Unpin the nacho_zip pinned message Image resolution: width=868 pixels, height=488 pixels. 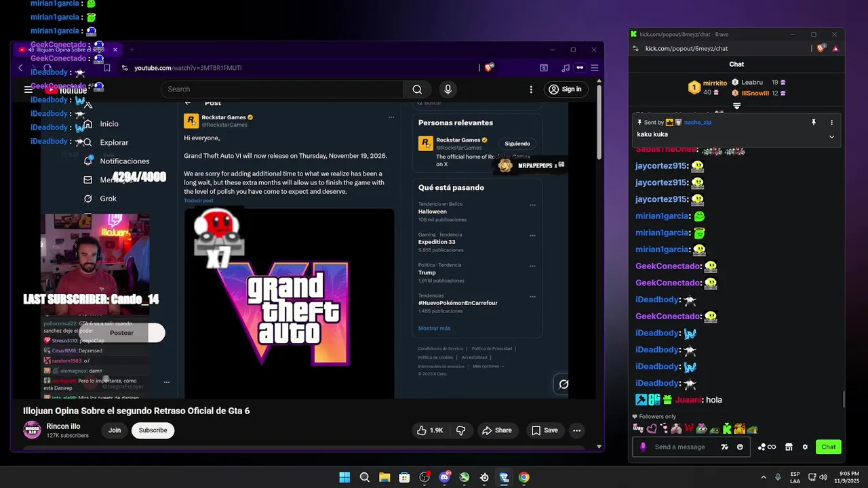click(813, 123)
